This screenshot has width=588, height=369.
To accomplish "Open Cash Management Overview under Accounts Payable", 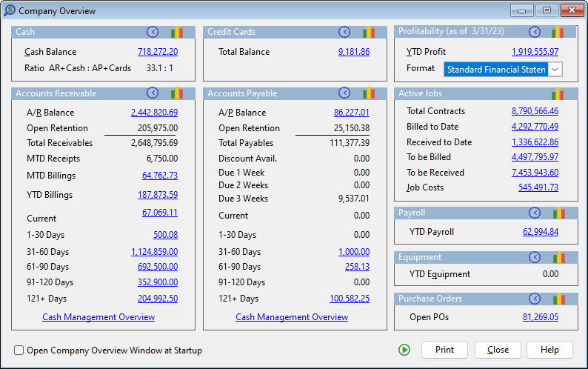I will (x=292, y=317).
